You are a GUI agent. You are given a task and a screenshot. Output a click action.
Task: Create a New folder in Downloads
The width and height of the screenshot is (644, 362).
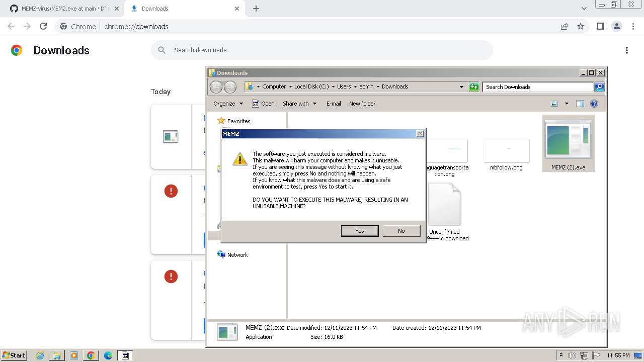[x=362, y=104]
